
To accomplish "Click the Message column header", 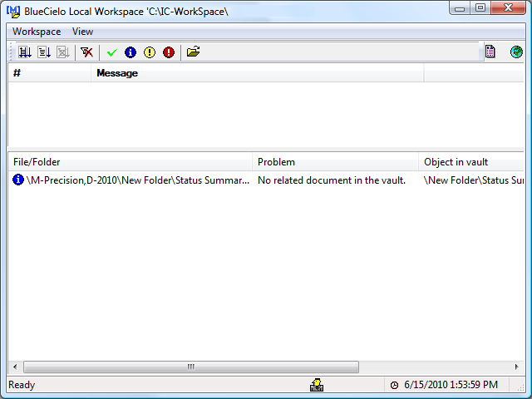I will [257, 73].
